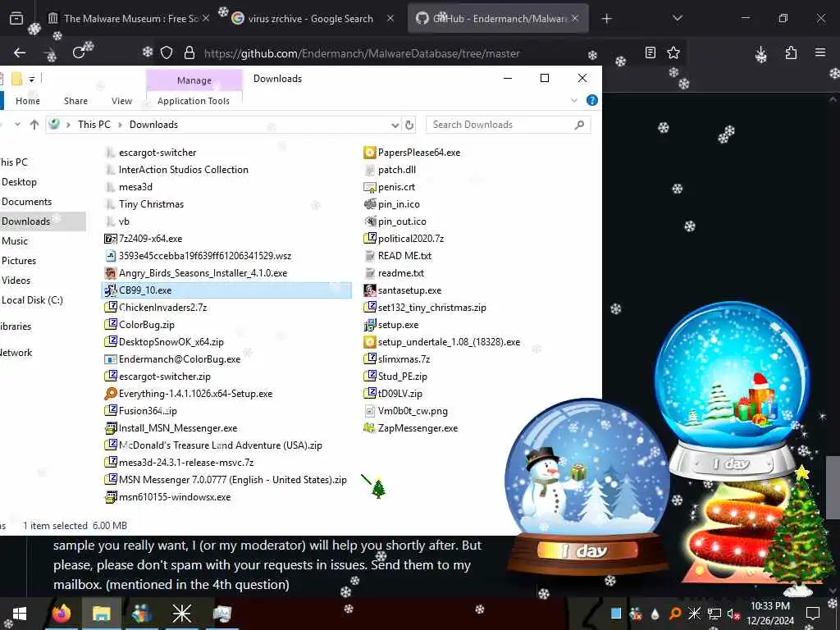Select the Angry_Birds_Seasons_Installer_4.1.0.exe icon
This screenshot has width=840, height=630.
[111, 273]
